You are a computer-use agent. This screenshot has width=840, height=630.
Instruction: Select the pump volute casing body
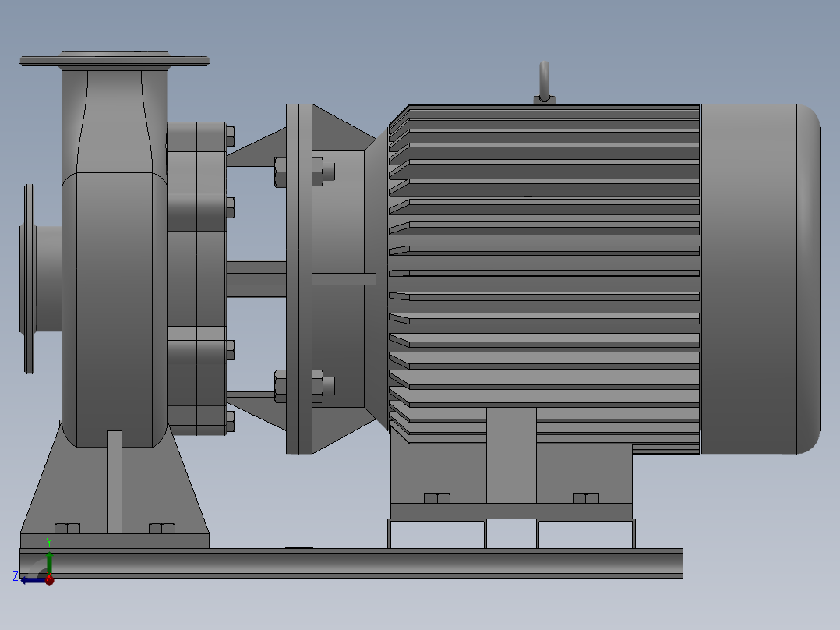pos(114,310)
